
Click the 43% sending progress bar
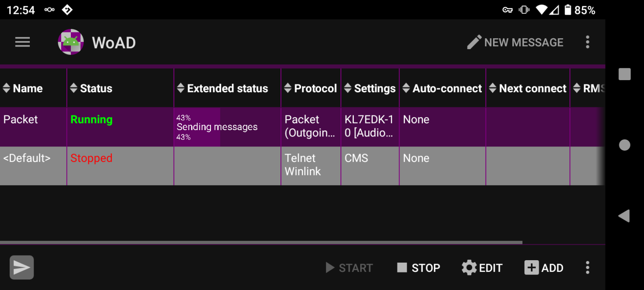[197, 127]
